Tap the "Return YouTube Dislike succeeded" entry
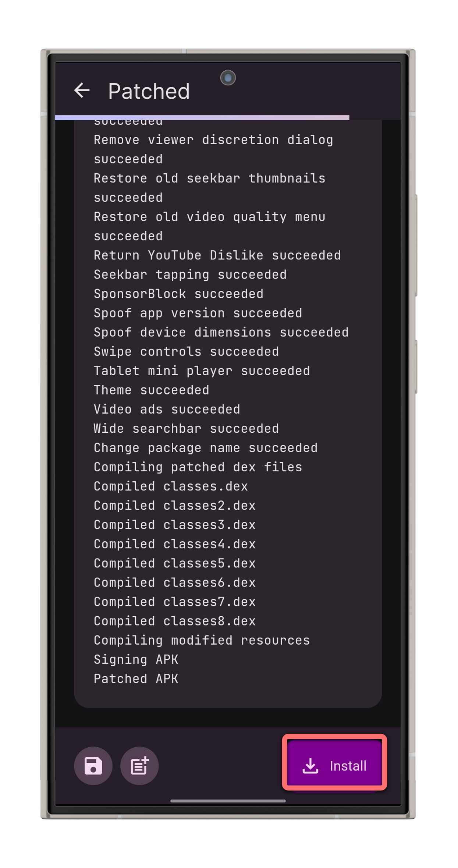Viewport: 458px width, 868px height. tap(217, 255)
